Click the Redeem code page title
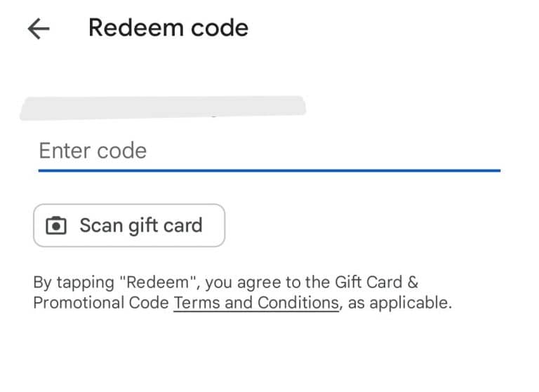 pyautogui.click(x=168, y=28)
